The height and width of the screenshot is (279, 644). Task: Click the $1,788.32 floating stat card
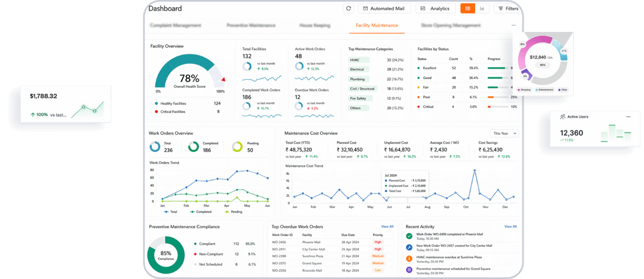coord(66,104)
